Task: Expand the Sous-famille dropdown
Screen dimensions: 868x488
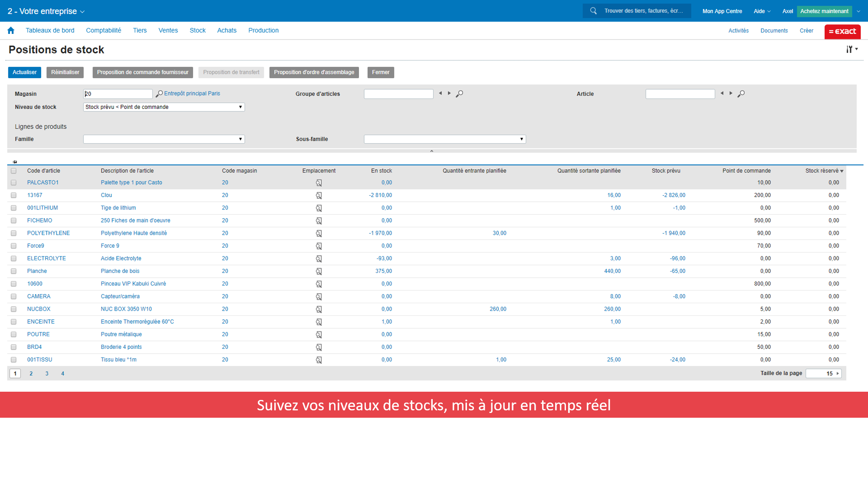Action: (x=520, y=139)
